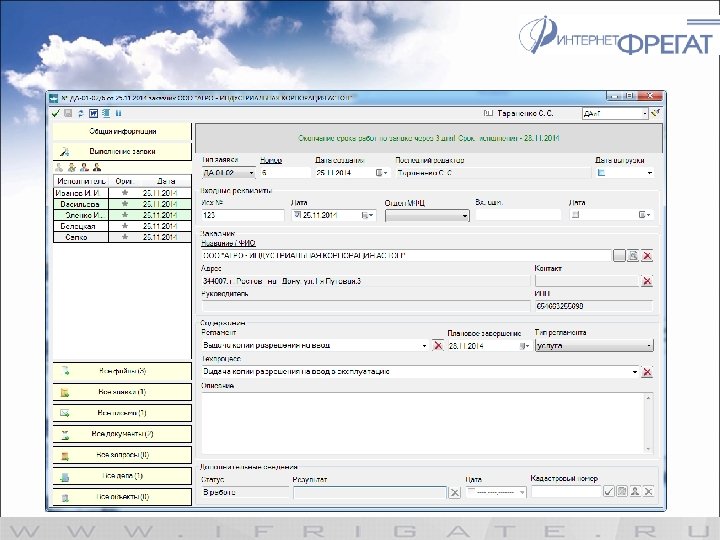Open the Тип заявки dropdown

point(250,172)
